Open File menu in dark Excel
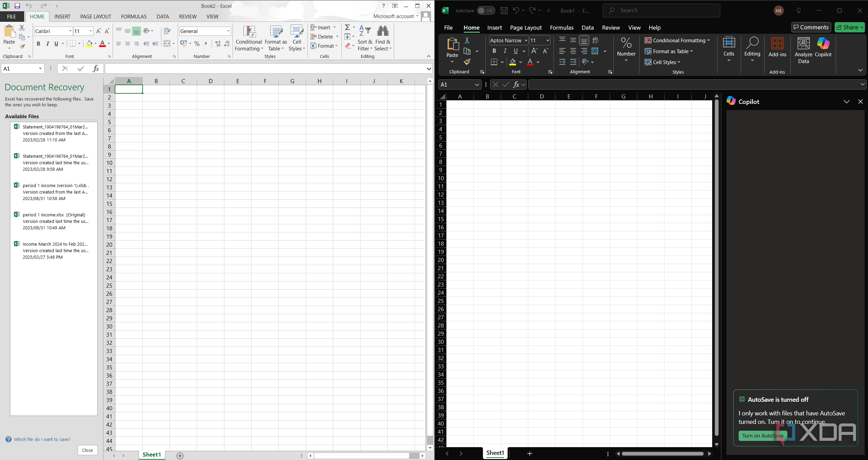868x460 pixels. 448,28
